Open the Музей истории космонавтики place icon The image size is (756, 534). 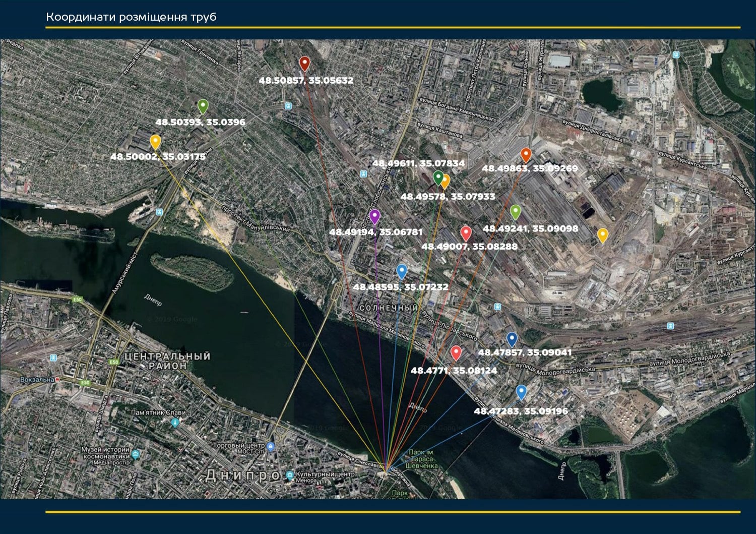[x=136, y=454]
